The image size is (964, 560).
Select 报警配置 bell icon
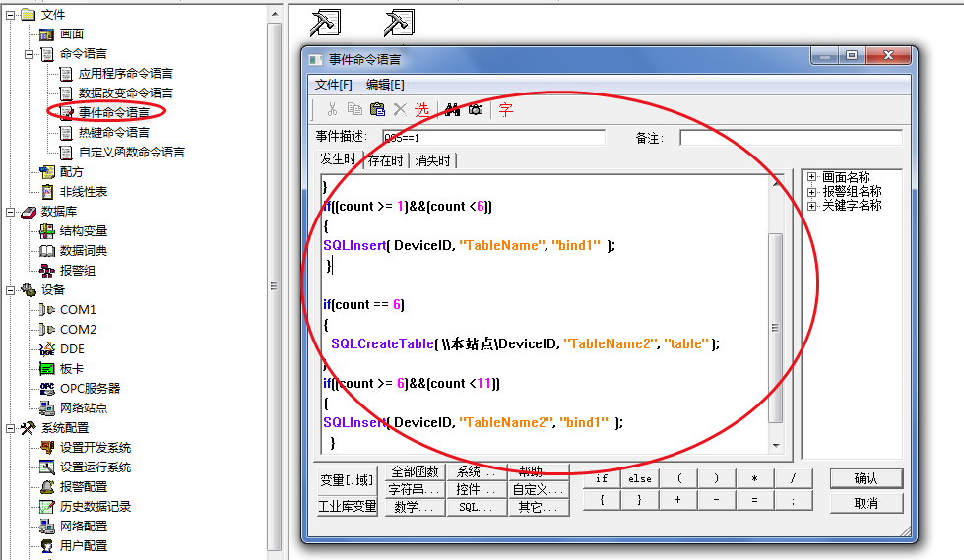46,487
